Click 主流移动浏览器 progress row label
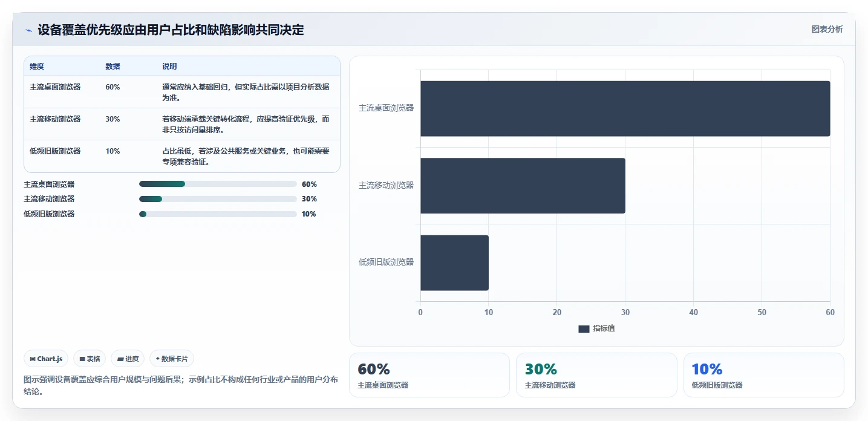The image size is (868, 421). 49,199
